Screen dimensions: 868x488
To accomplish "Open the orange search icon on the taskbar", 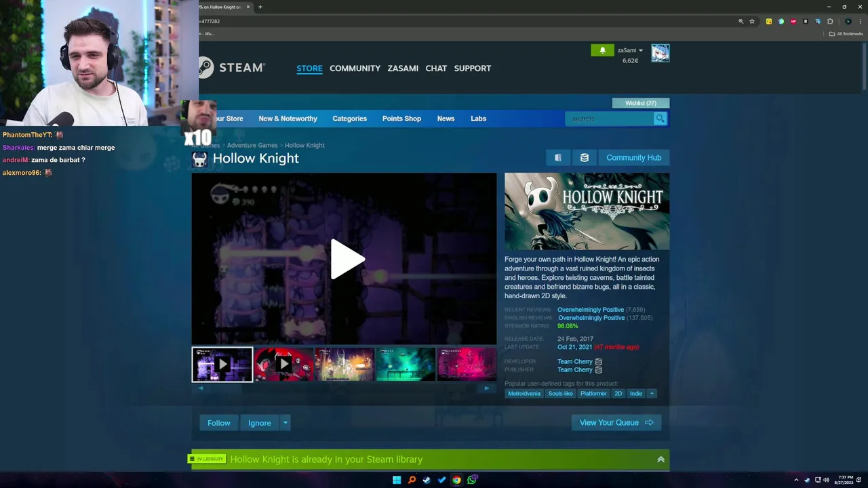I will (412, 480).
